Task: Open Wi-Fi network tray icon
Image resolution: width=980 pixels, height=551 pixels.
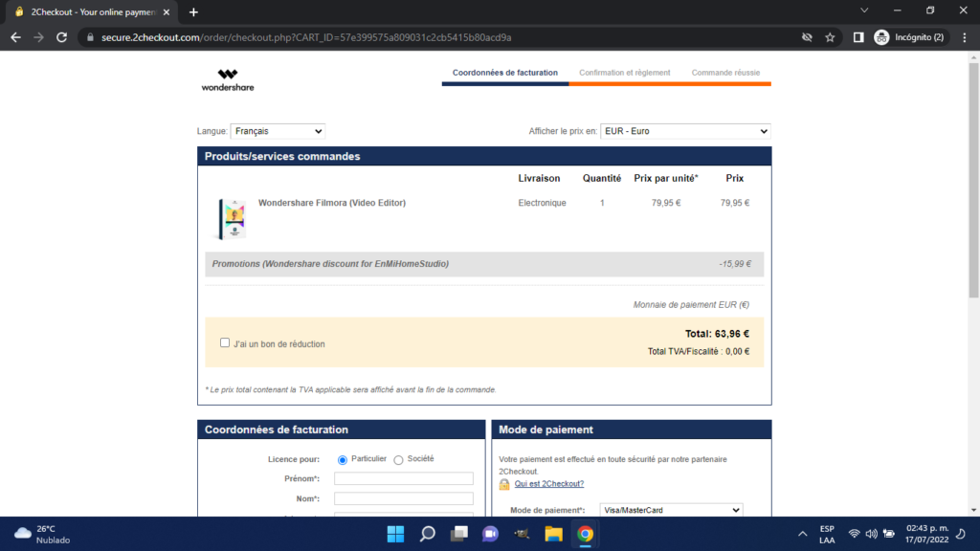Action: (854, 534)
